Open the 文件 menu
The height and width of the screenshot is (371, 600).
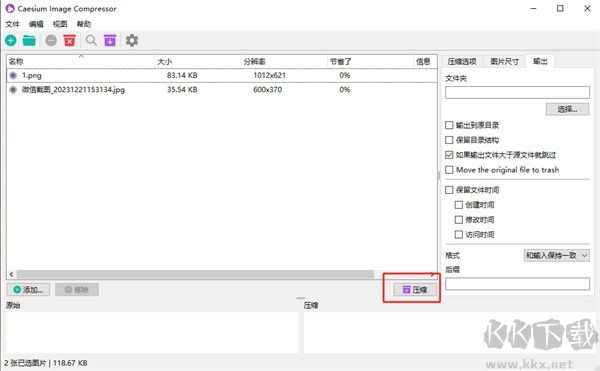coord(12,24)
